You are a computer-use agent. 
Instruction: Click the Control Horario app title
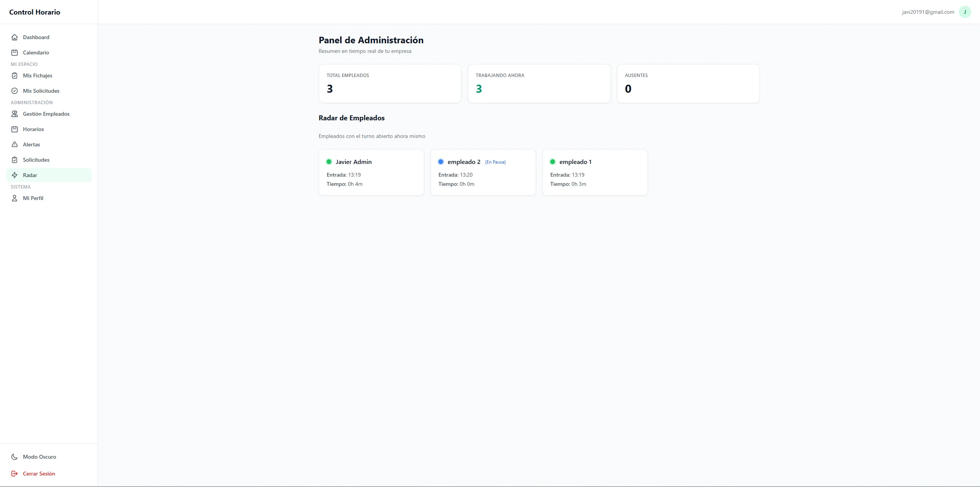(34, 12)
